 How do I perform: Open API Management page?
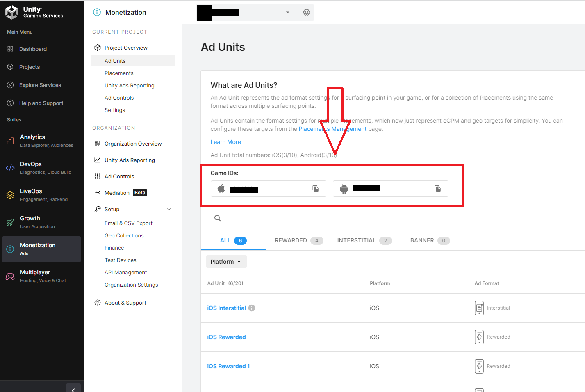pyautogui.click(x=125, y=272)
